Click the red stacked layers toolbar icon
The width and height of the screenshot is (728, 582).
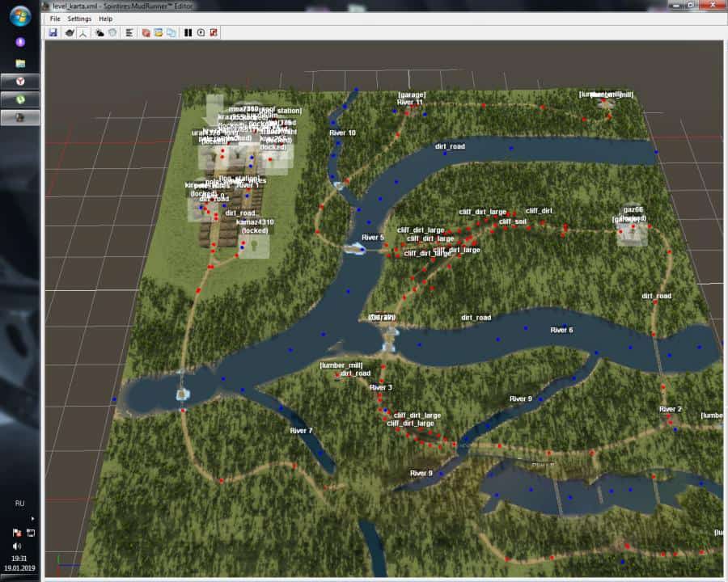pos(146,32)
